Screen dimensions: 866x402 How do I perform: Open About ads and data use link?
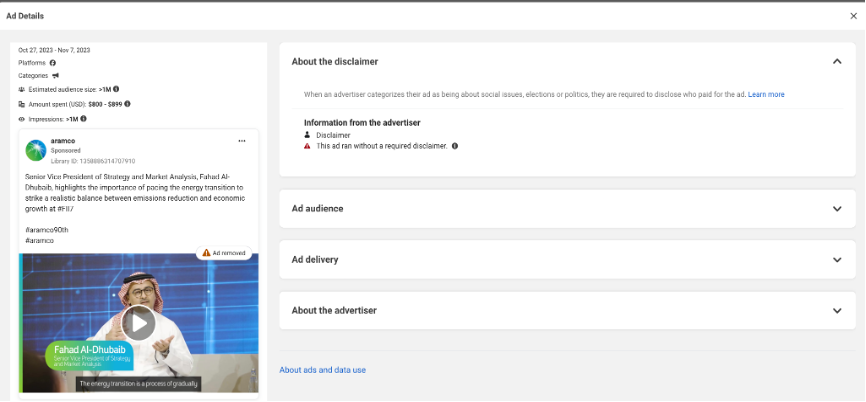pyautogui.click(x=323, y=370)
